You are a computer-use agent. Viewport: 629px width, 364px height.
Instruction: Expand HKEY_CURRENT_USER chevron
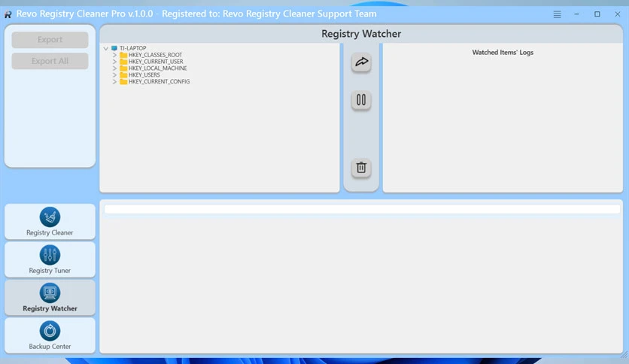(x=114, y=62)
